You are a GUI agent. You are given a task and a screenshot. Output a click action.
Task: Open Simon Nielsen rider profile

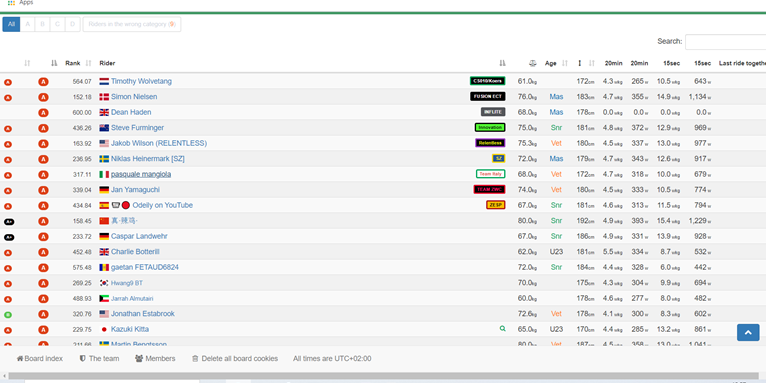click(134, 97)
